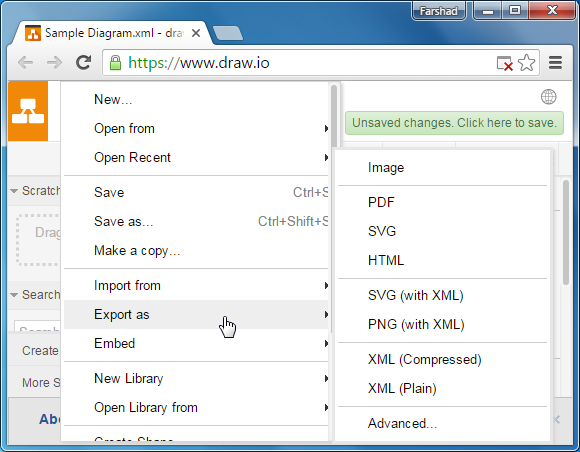Expand the Import from submenu
The height and width of the screenshot is (452, 580).
coord(196,286)
